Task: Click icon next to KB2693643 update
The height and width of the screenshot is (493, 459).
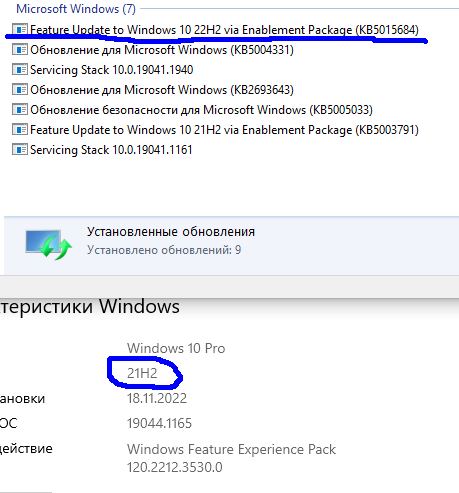Action: [20, 90]
